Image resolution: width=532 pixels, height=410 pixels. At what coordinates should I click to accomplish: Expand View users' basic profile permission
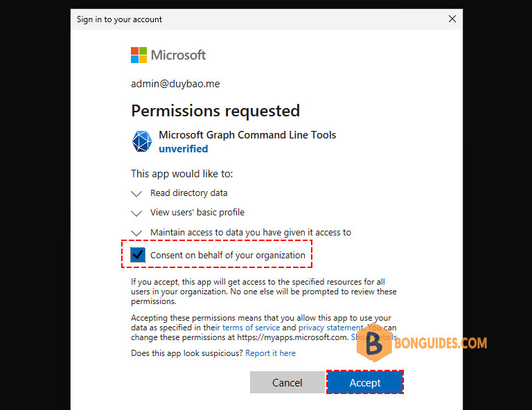[x=136, y=213]
